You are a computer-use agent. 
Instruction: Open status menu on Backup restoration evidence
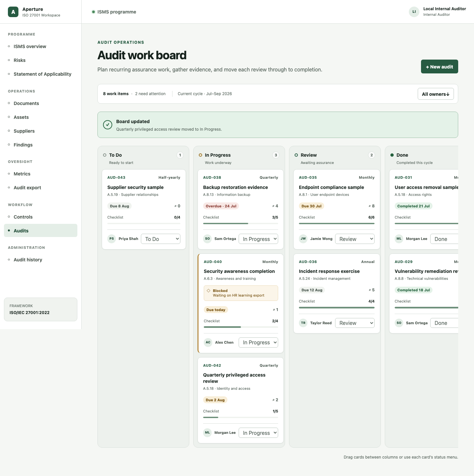tap(258, 239)
